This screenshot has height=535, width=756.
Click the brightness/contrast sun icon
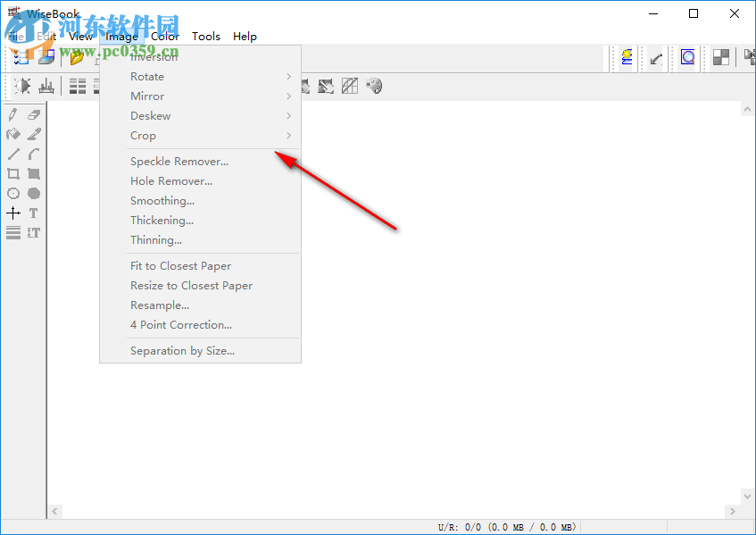(22, 87)
